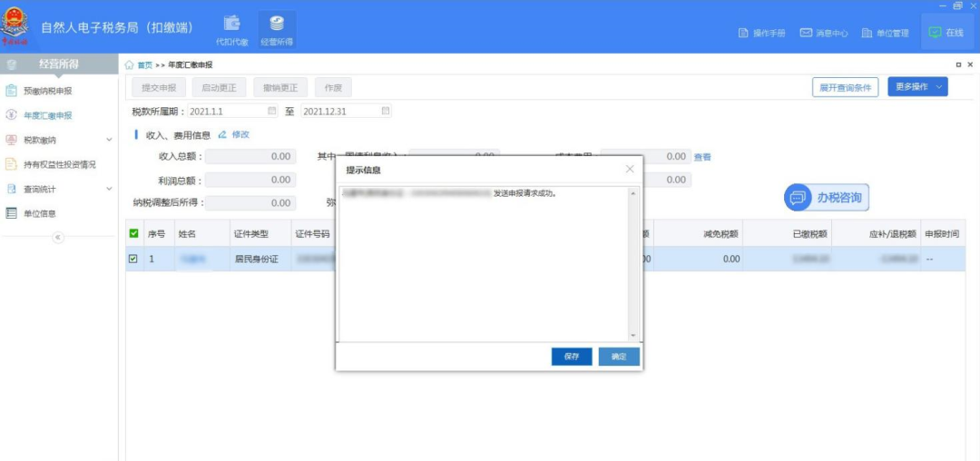Uncheck the row 1 checkbox
Viewport: 980px width, 461px height.
point(133,259)
